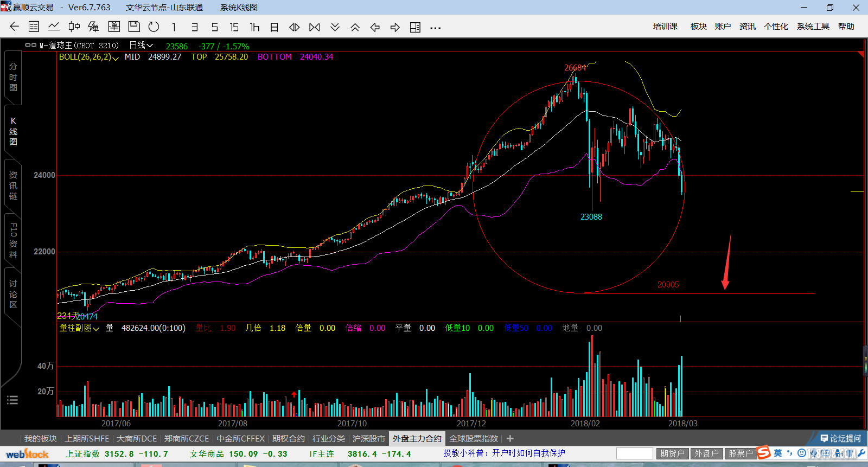Image resolution: width=868 pixels, height=467 pixels.
Task: Open the BOLL(26,26,2) indicator dropdown
Action: pyautogui.click(x=89, y=57)
